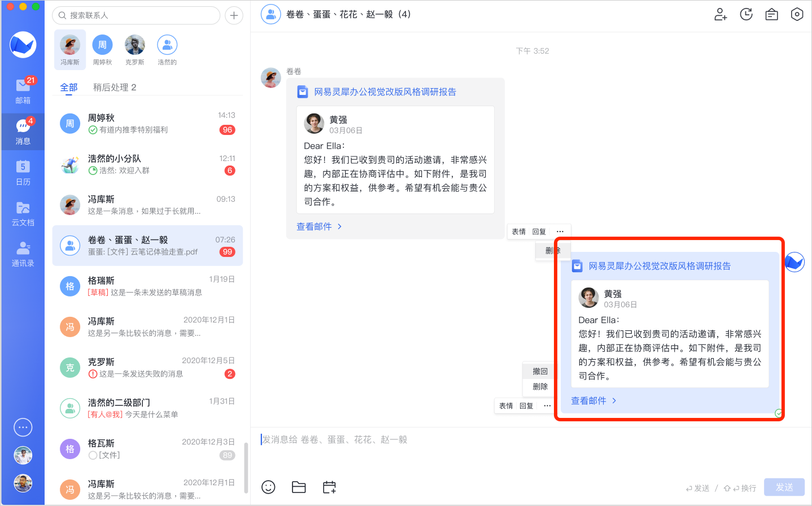Click 回复 on the upper message toolbar
Image resolution: width=812 pixels, height=506 pixels.
(x=539, y=232)
